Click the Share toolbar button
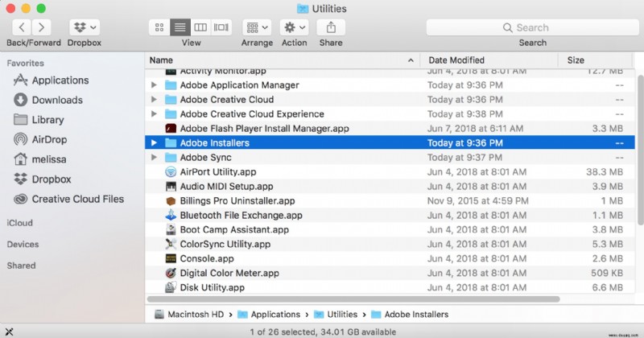Image resolution: width=644 pixels, height=338 pixels. pos(331,27)
